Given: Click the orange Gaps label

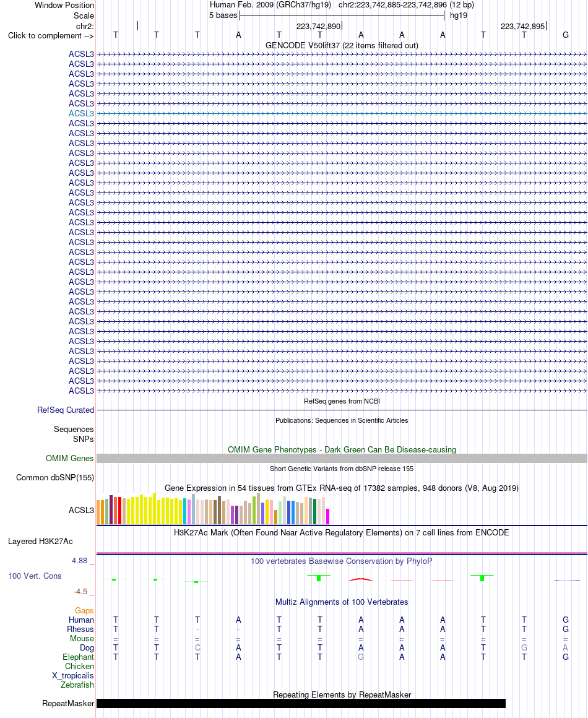Looking at the screenshot, I should point(84,611).
